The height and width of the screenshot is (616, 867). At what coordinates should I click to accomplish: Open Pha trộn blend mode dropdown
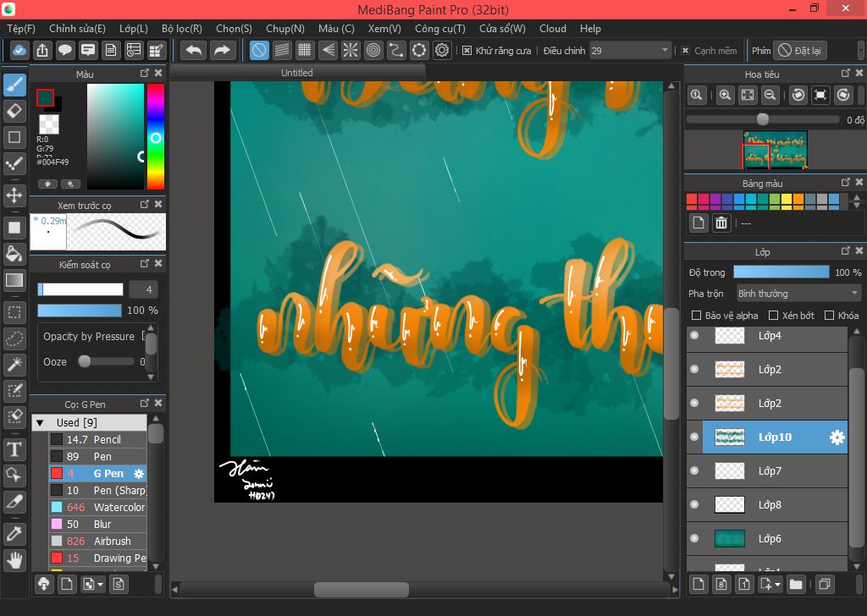[x=799, y=294]
